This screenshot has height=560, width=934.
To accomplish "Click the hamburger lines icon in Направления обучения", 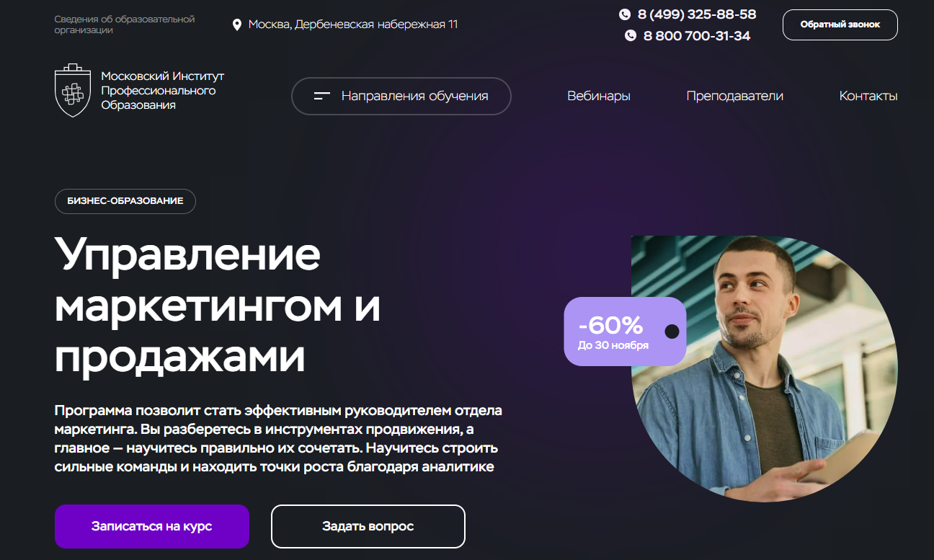I will point(322,96).
